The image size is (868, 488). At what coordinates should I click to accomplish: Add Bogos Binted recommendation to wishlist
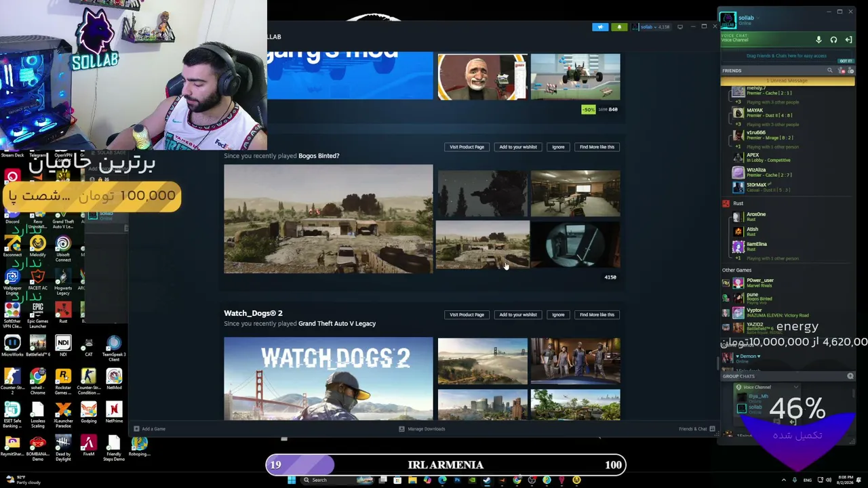pos(518,147)
